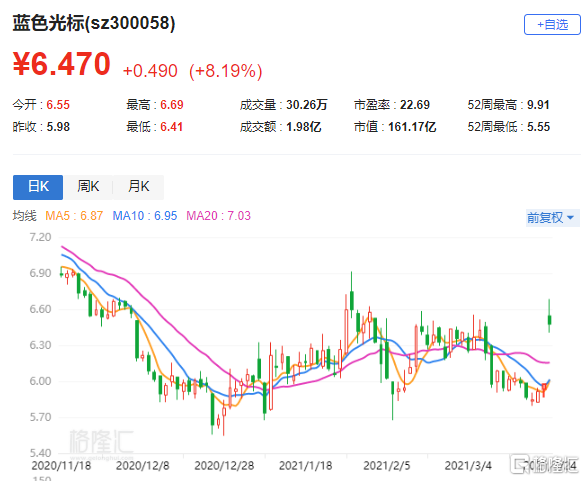Click the 7.20 y-axis price label
The width and height of the screenshot is (585, 481).
(40, 237)
